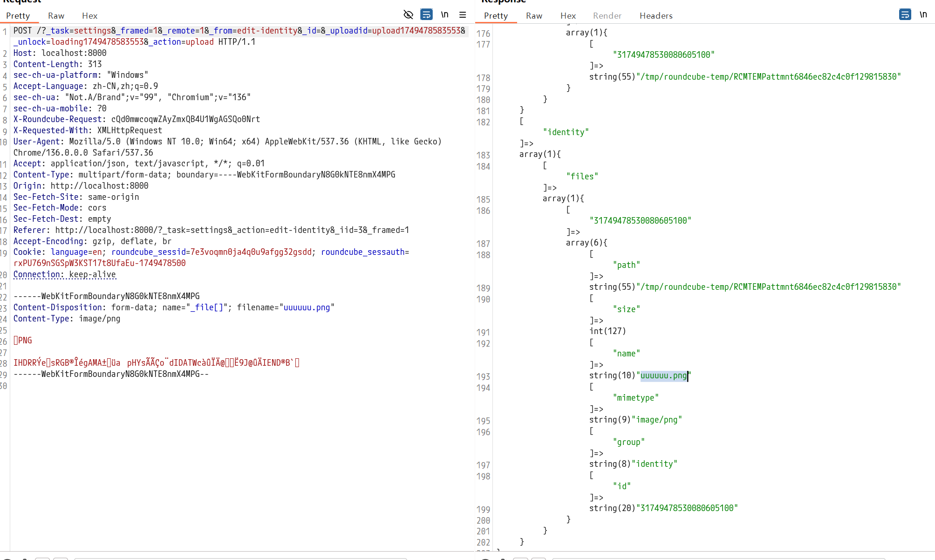This screenshot has width=935, height=560.
Task: Click line number 193 in the Response gutter
Action: click(x=483, y=376)
